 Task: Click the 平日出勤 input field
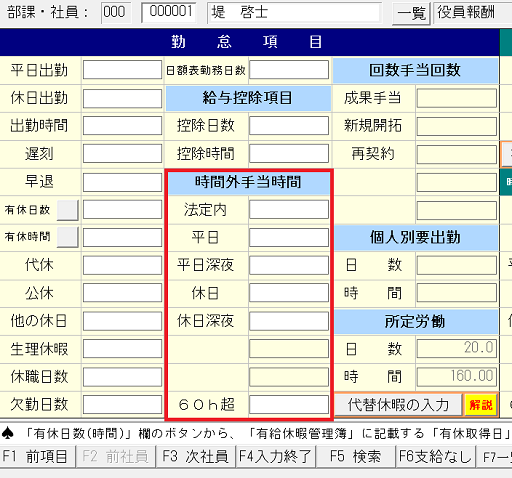(122, 70)
